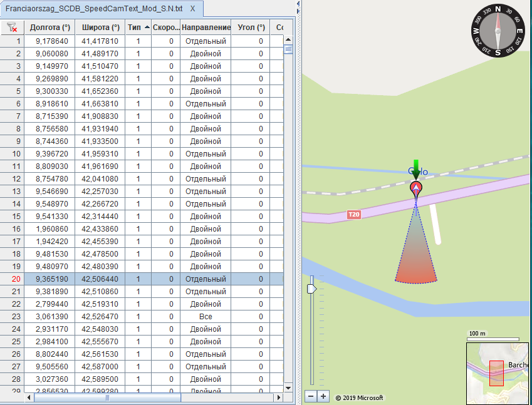Sort by the Скоро... column header
This screenshot has height=405, width=532.
click(166, 28)
